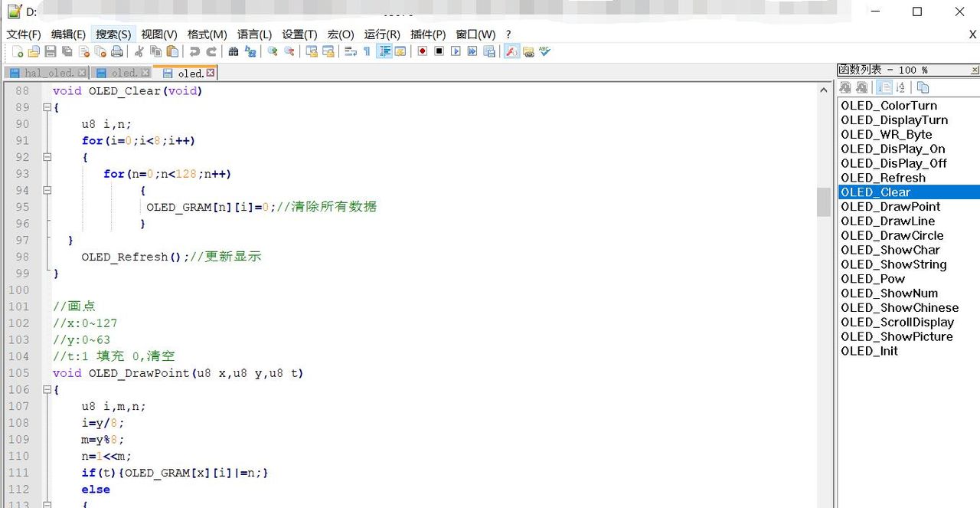Image resolution: width=980 pixels, height=508 pixels.
Task: Start macro recording with the red dot icon
Action: [x=422, y=51]
